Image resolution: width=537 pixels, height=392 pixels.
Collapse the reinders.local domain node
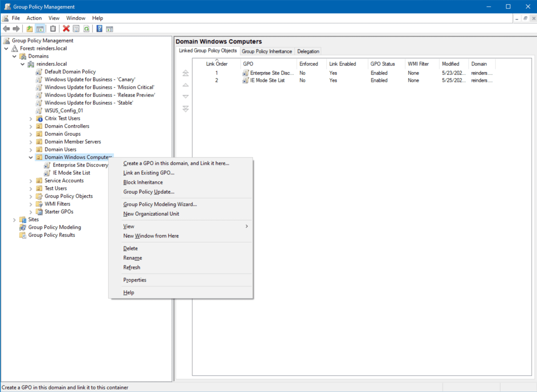pos(22,64)
